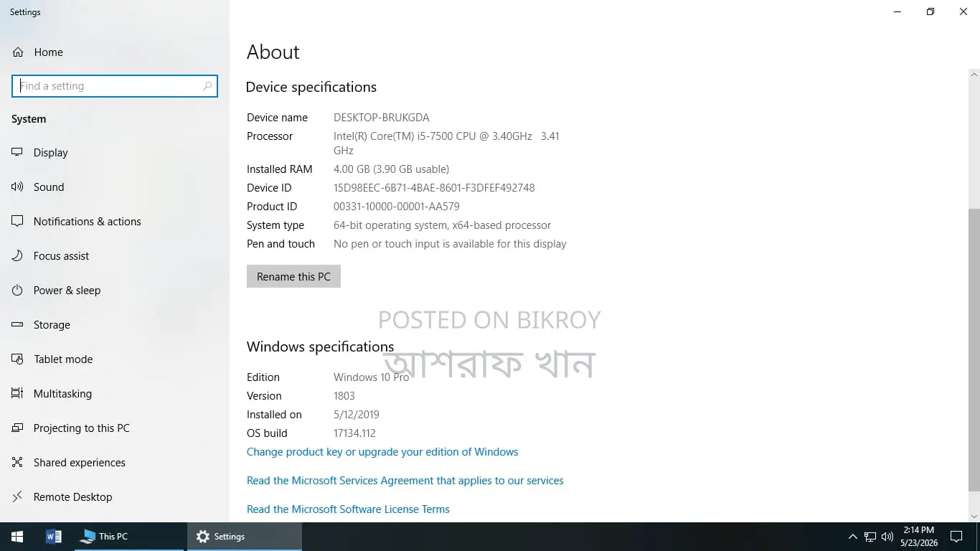Open the taskbar clock and date
Screen dimensions: 980x551
coord(918,537)
